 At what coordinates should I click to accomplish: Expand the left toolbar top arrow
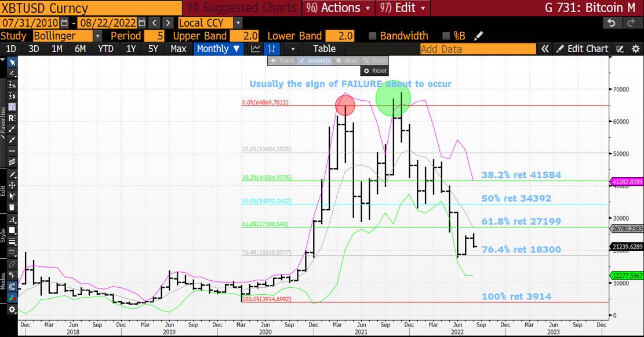(3, 60)
